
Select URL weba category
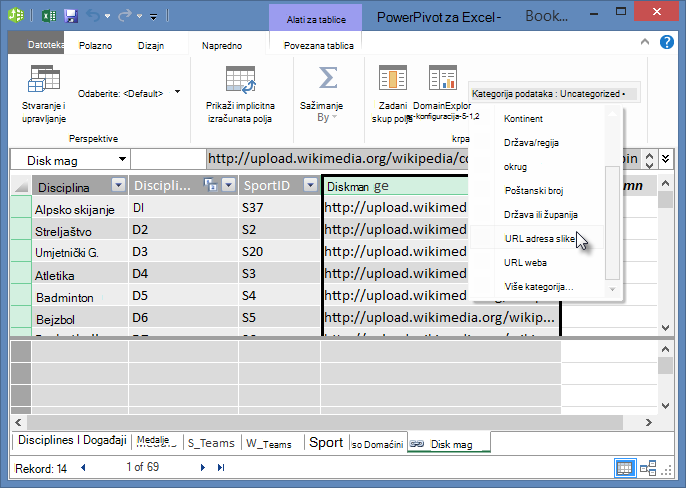point(525,263)
